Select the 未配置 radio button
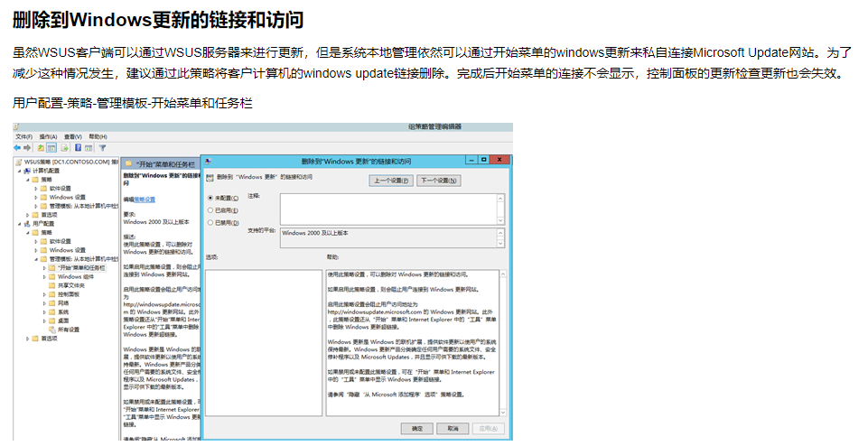Image resolution: width=868 pixels, height=446 pixels. pyautogui.click(x=210, y=198)
